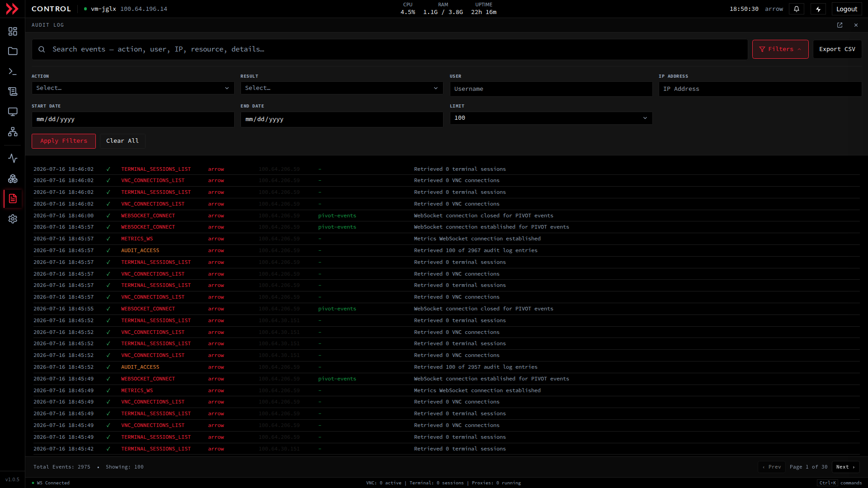Log out of the console
The image size is (868, 488).
pyautogui.click(x=847, y=9)
